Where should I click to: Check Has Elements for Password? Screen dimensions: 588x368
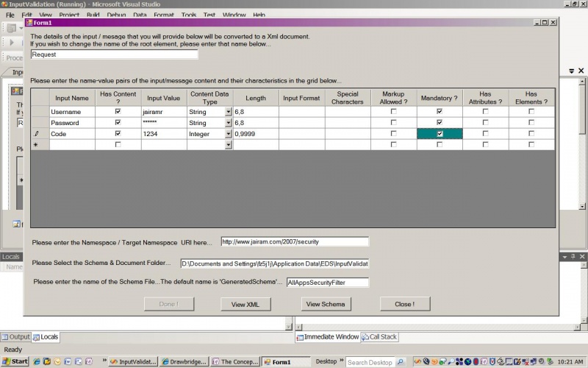[x=531, y=122]
